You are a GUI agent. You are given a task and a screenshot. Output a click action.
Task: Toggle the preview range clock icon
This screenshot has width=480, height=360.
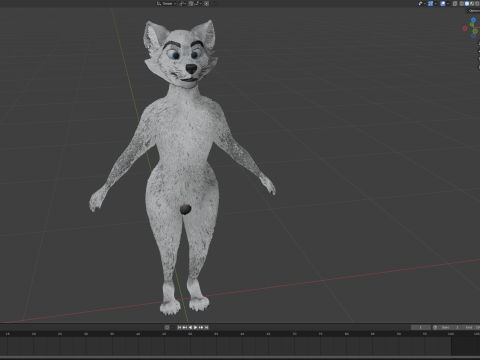[435, 327]
